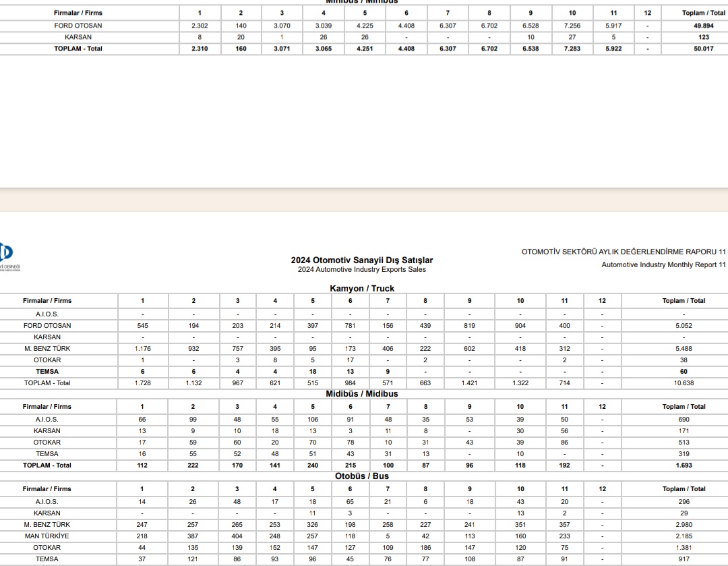
Task: Select A.I.O.S. bus total '296'
Action: (684, 502)
